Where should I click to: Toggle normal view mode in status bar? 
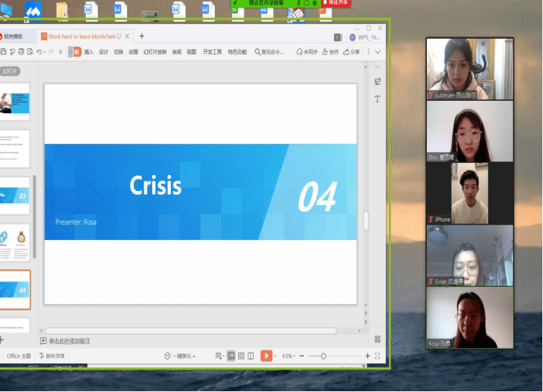tap(231, 356)
